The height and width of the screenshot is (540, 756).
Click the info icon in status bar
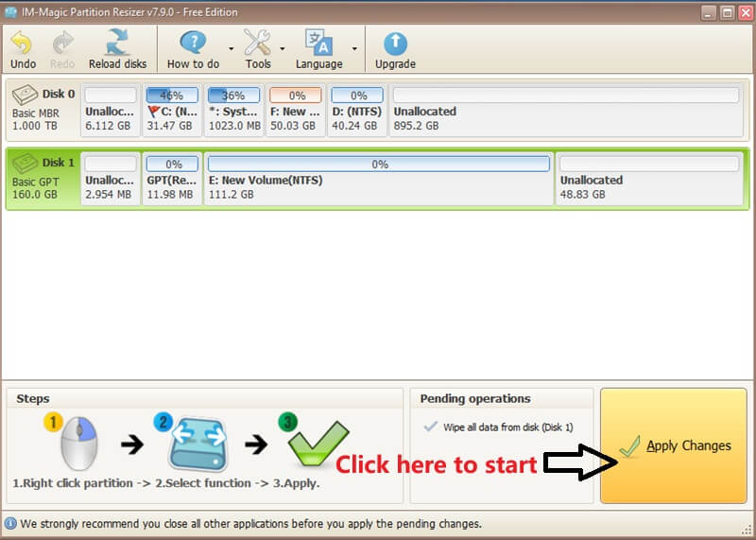tap(10, 524)
